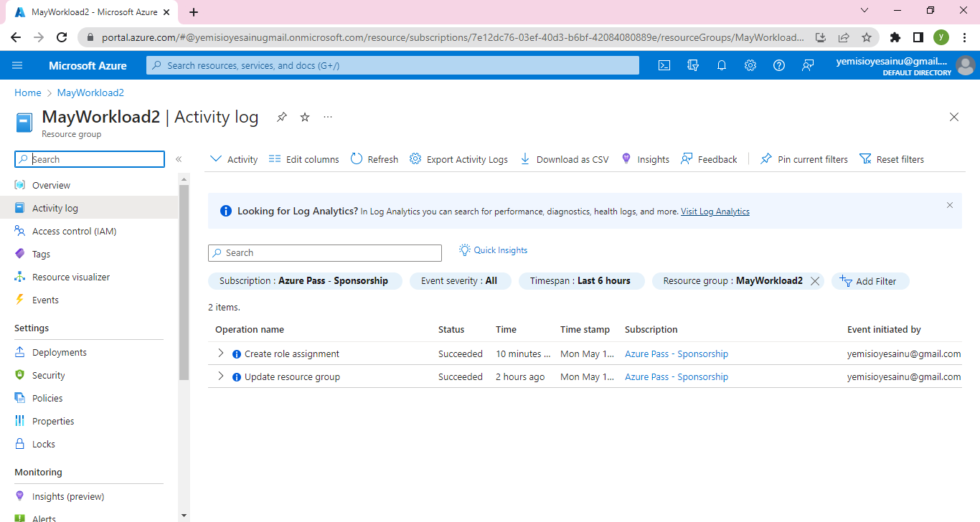The height and width of the screenshot is (522, 980).
Task: Pin the MayWorkload2 blade to dashboard
Action: pyautogui.click(x=282, y=117)
